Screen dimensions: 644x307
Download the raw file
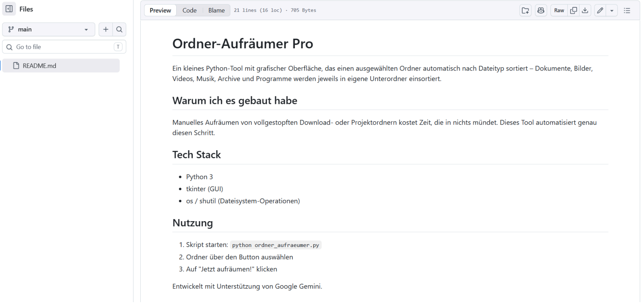tap(585, 10)
